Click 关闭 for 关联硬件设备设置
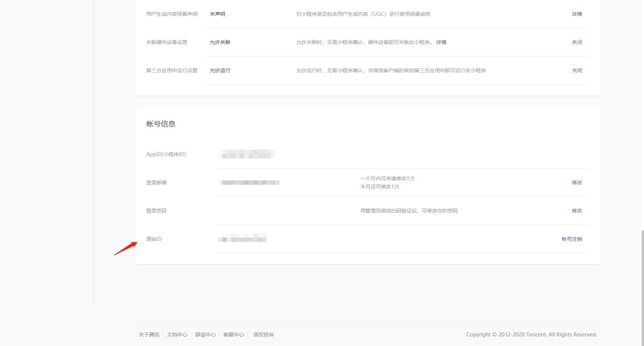Image resolution: width=644 pixels, height=346 pixels. point(577,42)
